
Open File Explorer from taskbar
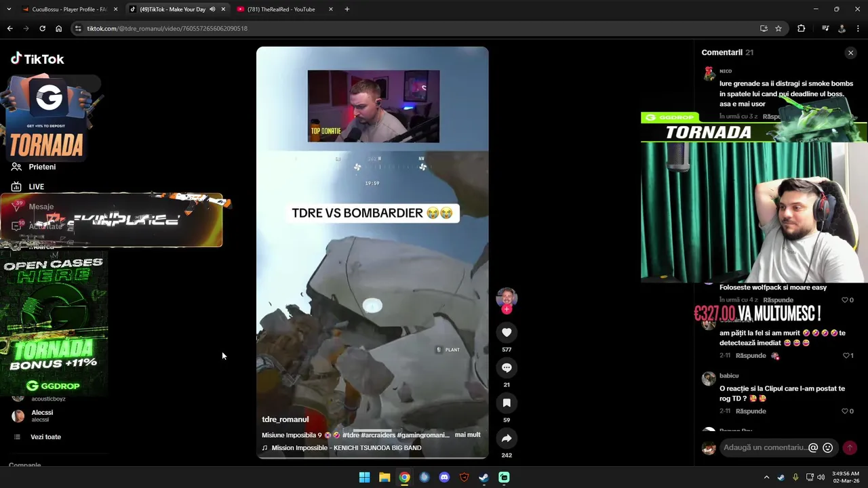tap(384, 477)
